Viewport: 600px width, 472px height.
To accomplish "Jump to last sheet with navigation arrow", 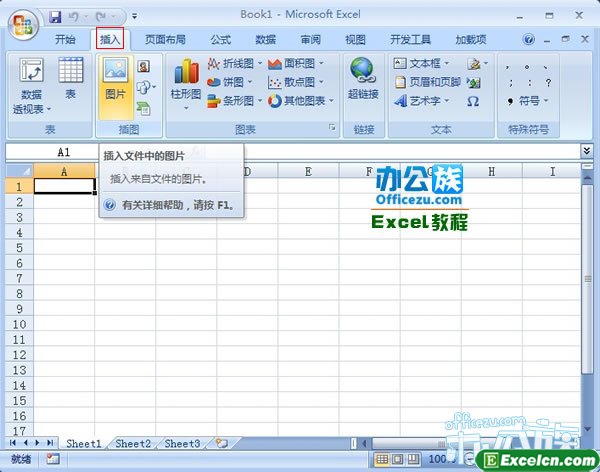I will (50, 443).
